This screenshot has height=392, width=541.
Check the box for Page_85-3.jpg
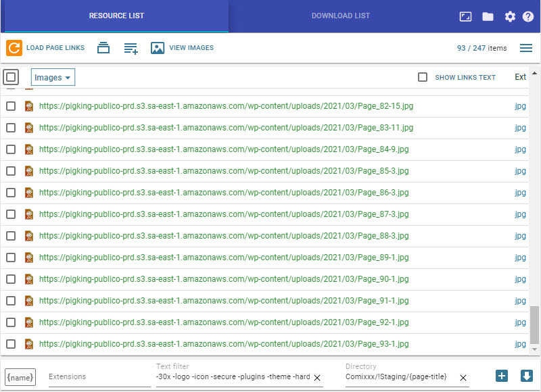pos(11,171)
